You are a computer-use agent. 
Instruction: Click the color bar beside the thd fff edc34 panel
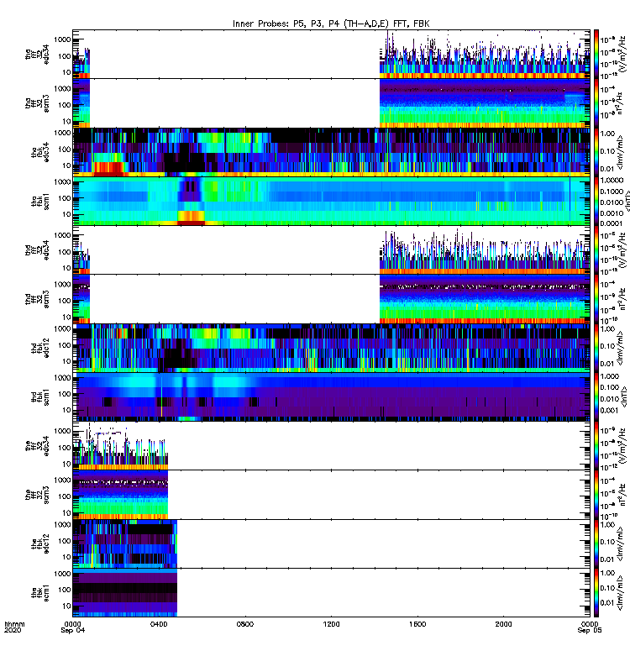pyautogui.click(x=596, y=250)
